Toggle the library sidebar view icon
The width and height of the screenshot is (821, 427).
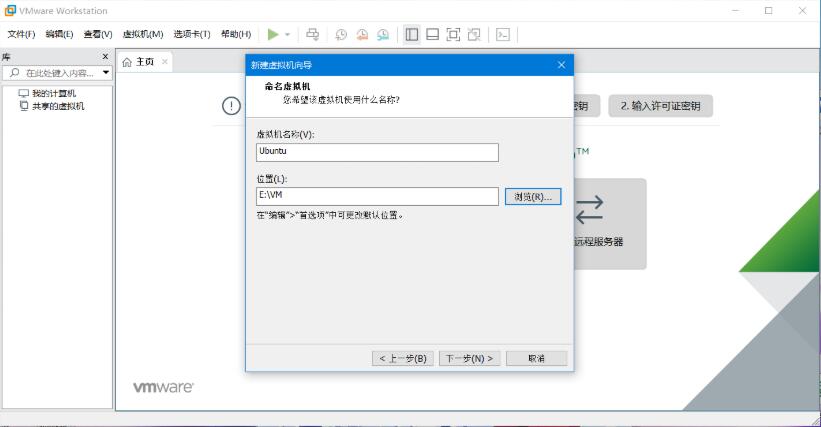click(x=412, y=35)
